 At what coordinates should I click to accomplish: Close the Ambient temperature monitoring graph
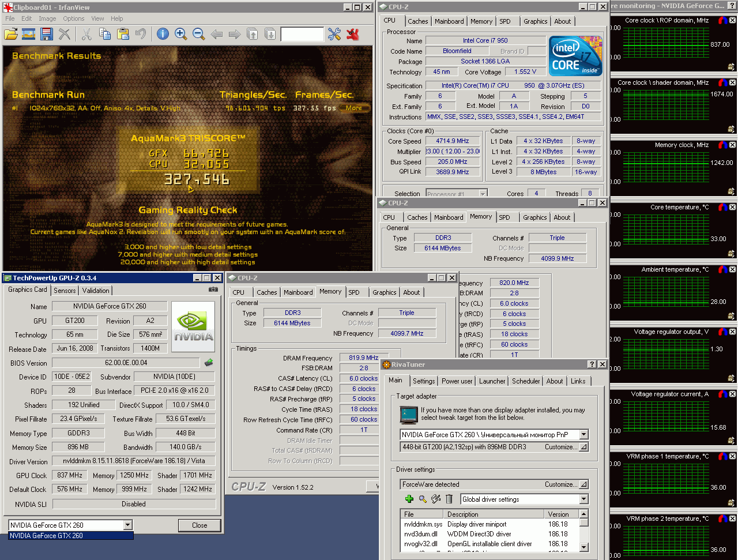(x=732, y=269)
